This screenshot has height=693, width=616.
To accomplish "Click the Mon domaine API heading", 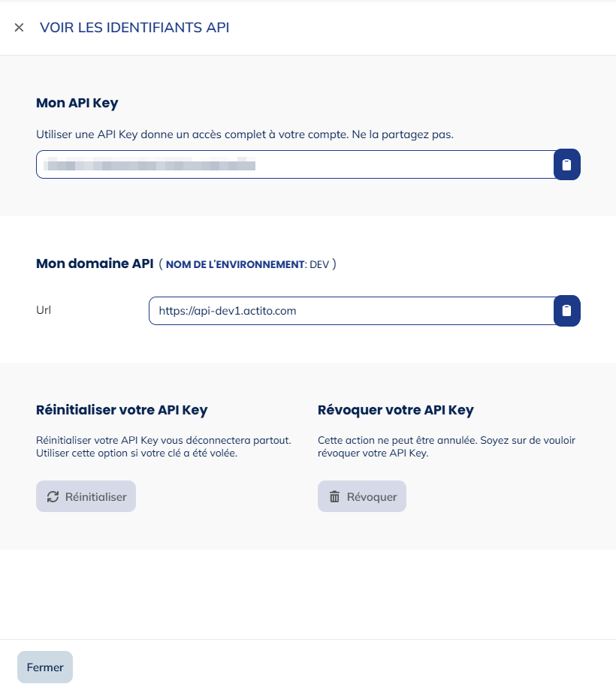I will tap(95, 264).
